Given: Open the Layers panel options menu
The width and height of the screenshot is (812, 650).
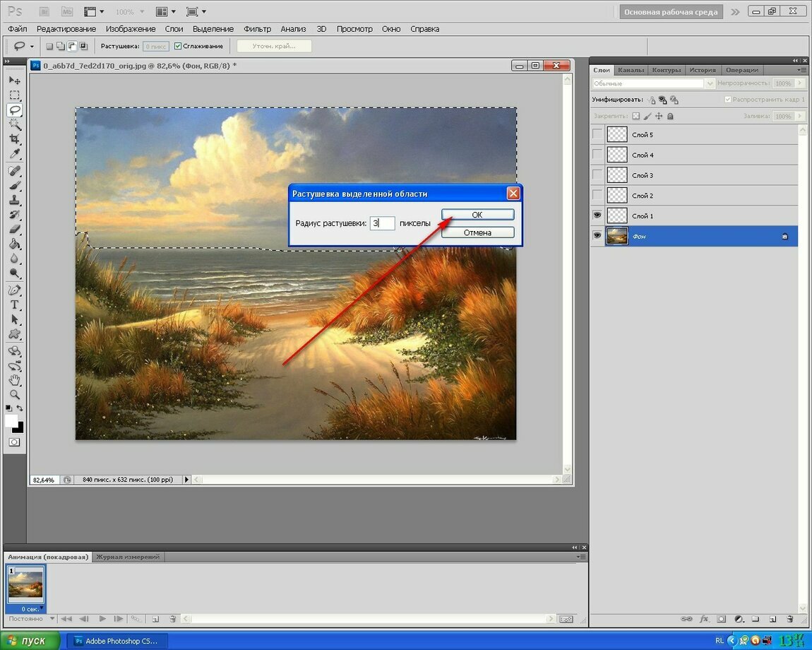Looking at the screenshot, I should 801,69.
